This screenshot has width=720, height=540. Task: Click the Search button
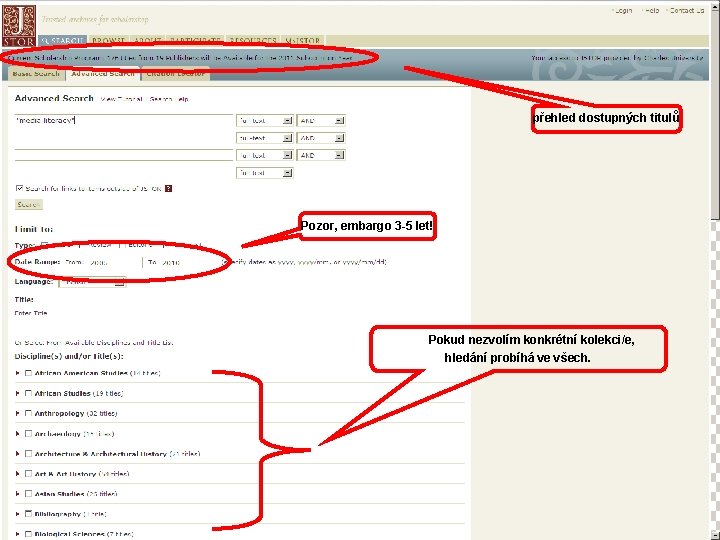point(29,204)
